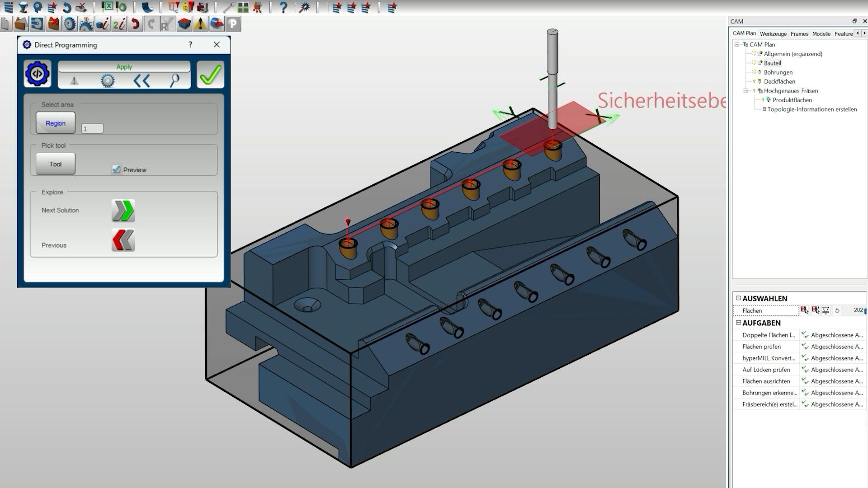
Task: Click the wrench tool toolbar icon
Action: tap(228, 7)
